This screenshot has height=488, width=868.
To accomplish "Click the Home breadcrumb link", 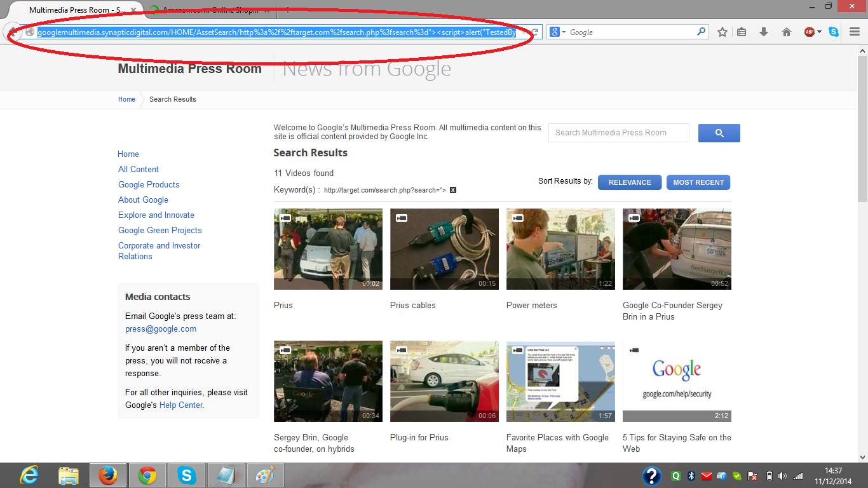I will [x=126, y=99].
